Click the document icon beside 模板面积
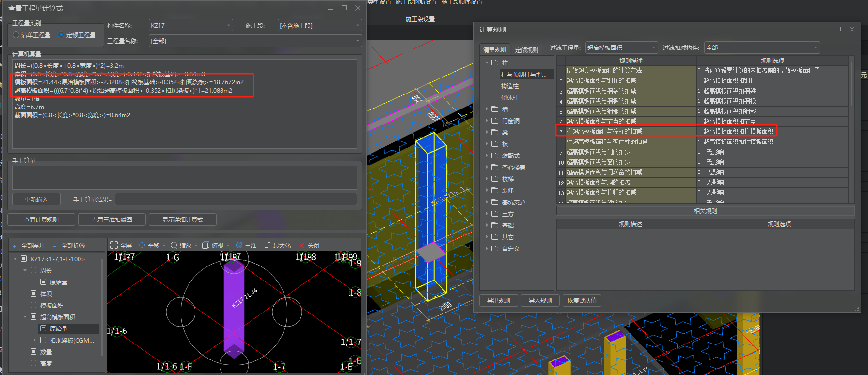 point(33,305)
